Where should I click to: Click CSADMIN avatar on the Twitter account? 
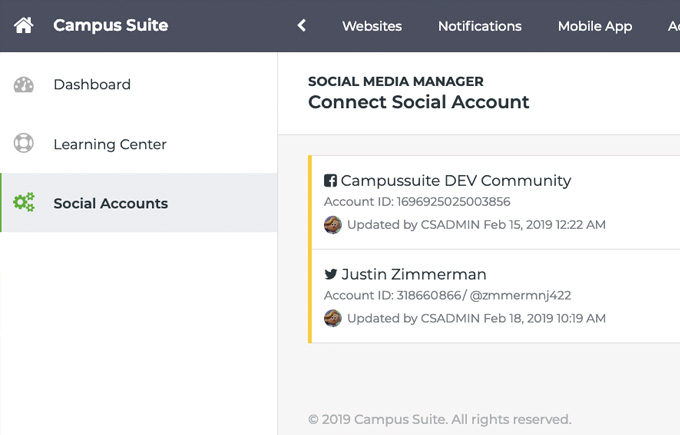pyautogui.click(x=333, y=318)
